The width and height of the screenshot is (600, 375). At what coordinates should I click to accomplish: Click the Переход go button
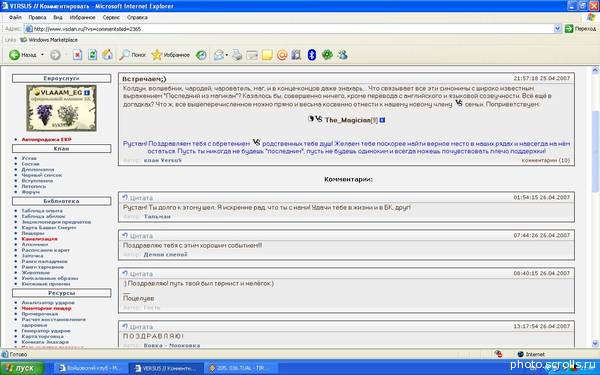580,29
